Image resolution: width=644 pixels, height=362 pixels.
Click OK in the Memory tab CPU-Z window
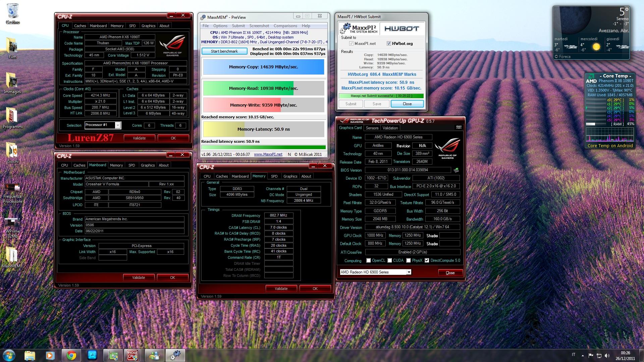point(315,289)
